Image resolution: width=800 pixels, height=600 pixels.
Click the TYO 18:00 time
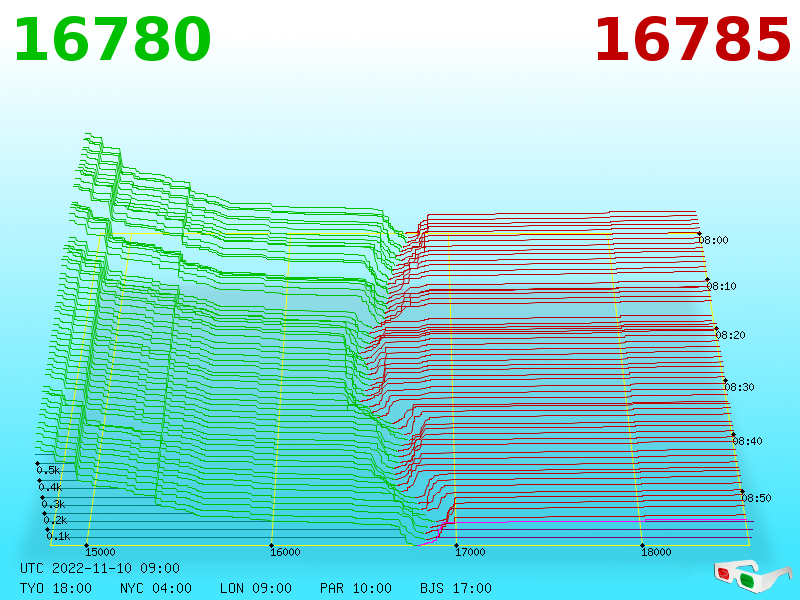[x=56, y=588]
